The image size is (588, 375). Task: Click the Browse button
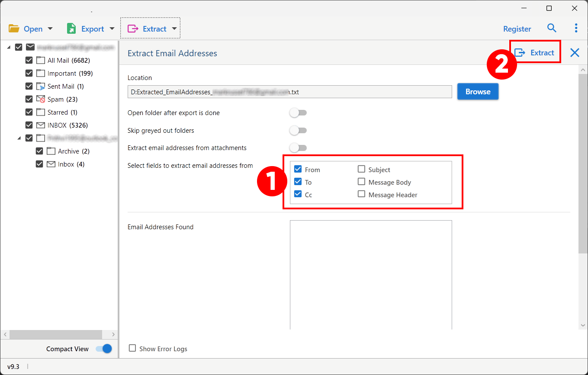pos(478,92)
